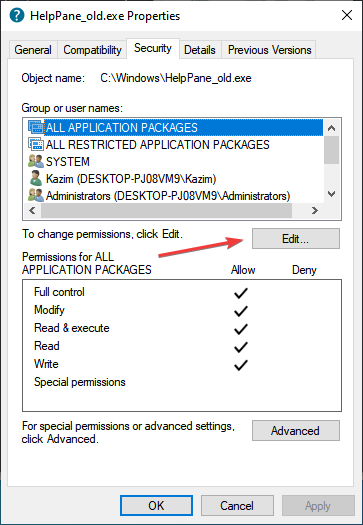Select Kazim (DESKTOP-PJ08VM9\Kazim) user
The height and width of the screenshot is (525, 363).
131,179
